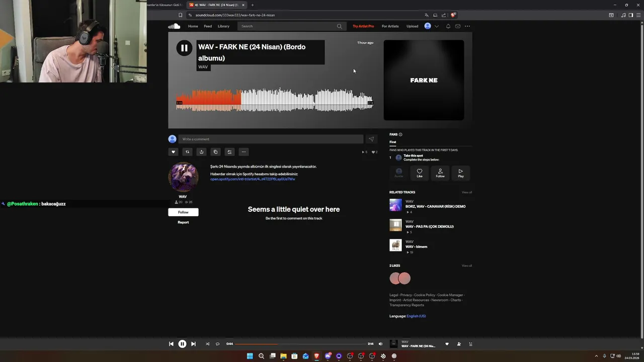Viewport: 644px width, 362px height.
Task: Expand the profile avatar dropdown chevron
Action: tap(437, 26)
